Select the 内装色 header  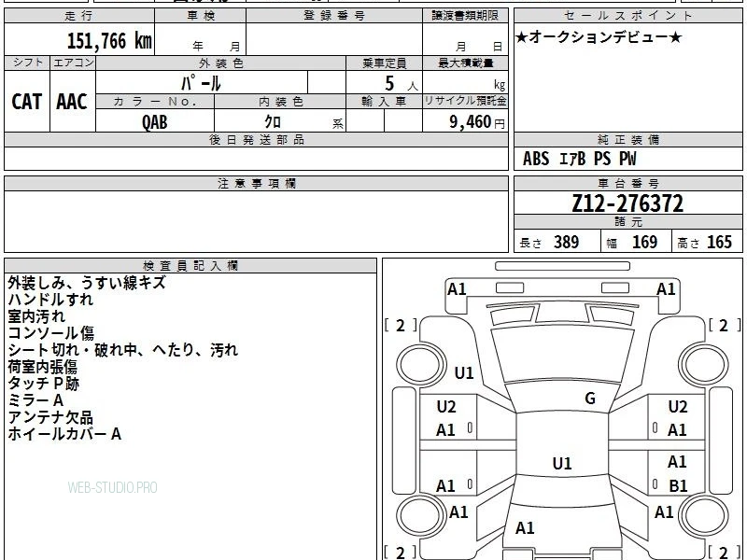[x=280, y=102]
